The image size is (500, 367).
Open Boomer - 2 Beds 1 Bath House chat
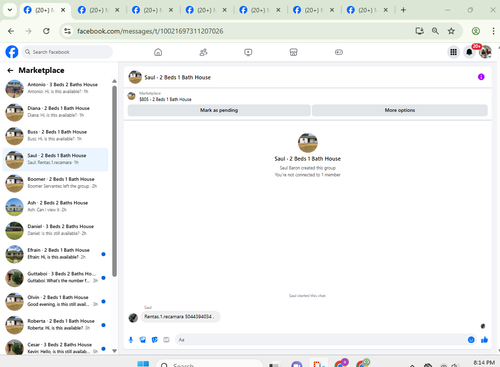click(56, 183)
